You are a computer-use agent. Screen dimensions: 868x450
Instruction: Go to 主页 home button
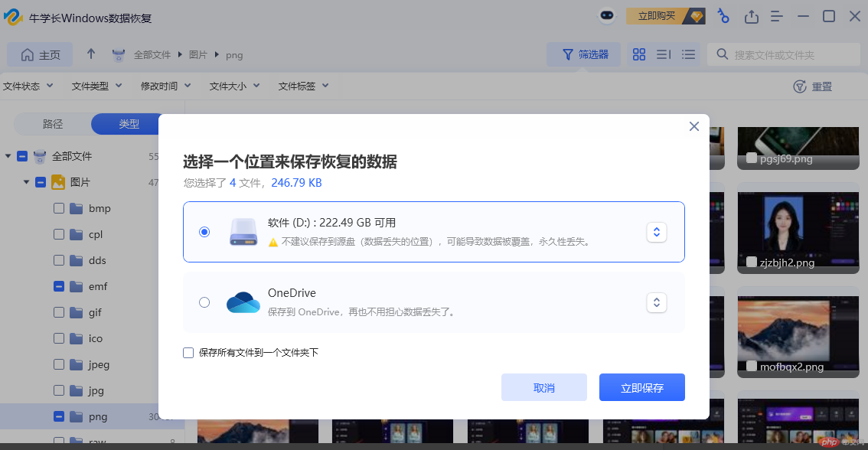tap(40, 55)
